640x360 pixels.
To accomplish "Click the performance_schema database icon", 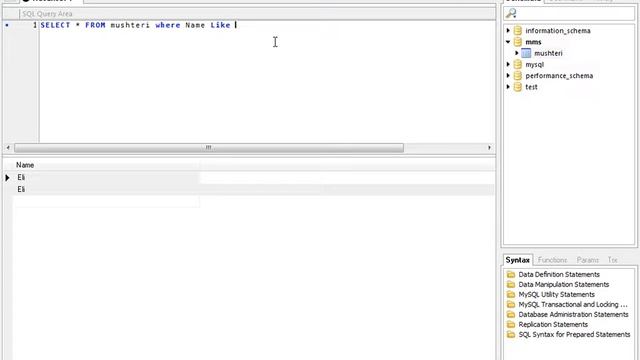I will click(x=518, y=76).
